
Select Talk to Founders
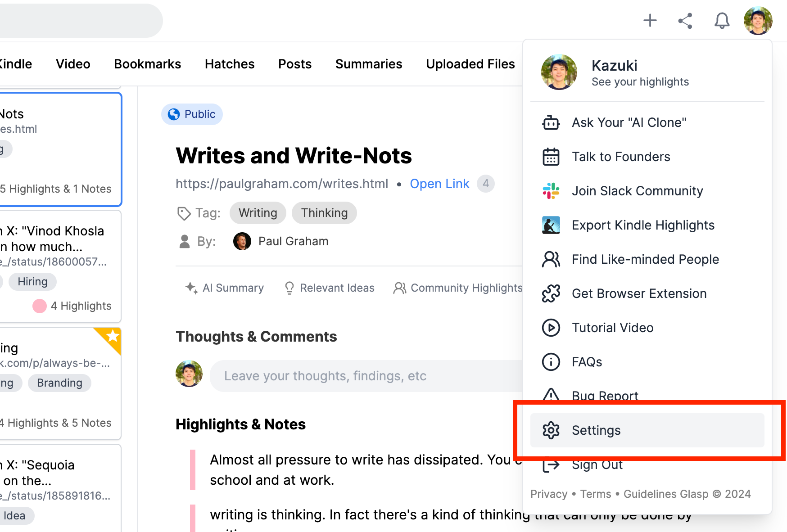tap(647, 157)
